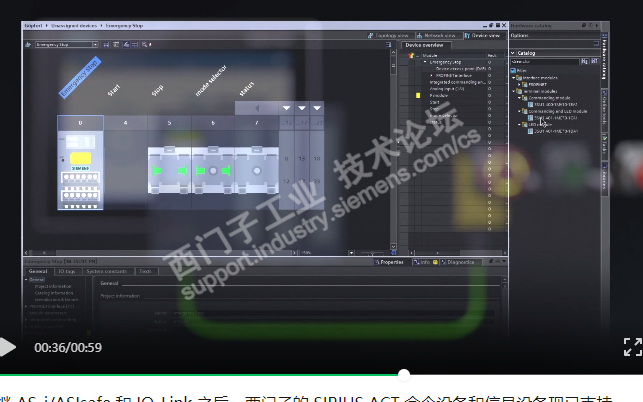643x402 pixels.
Task: Select rack slot 5 header
Action: 169,123
